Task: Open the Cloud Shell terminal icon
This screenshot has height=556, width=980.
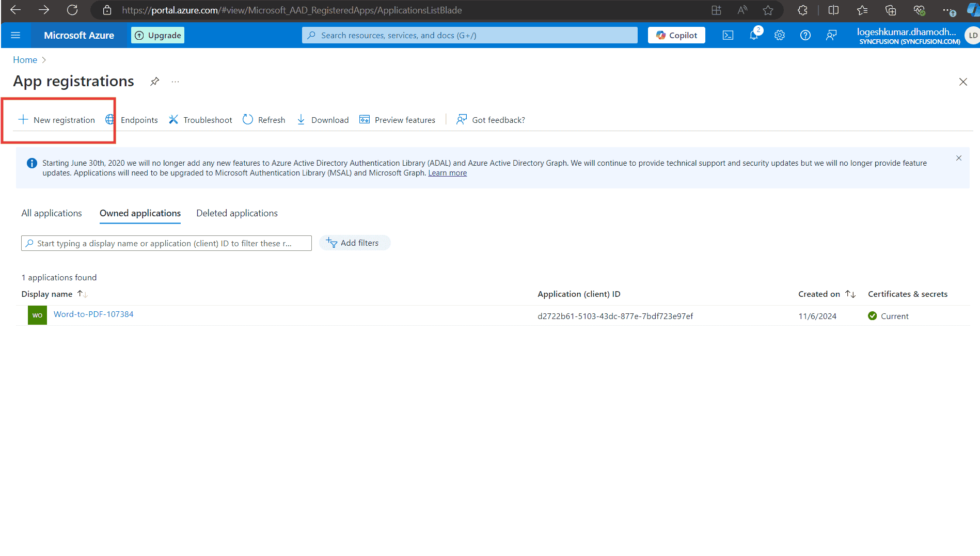Action: coord(728,35)
